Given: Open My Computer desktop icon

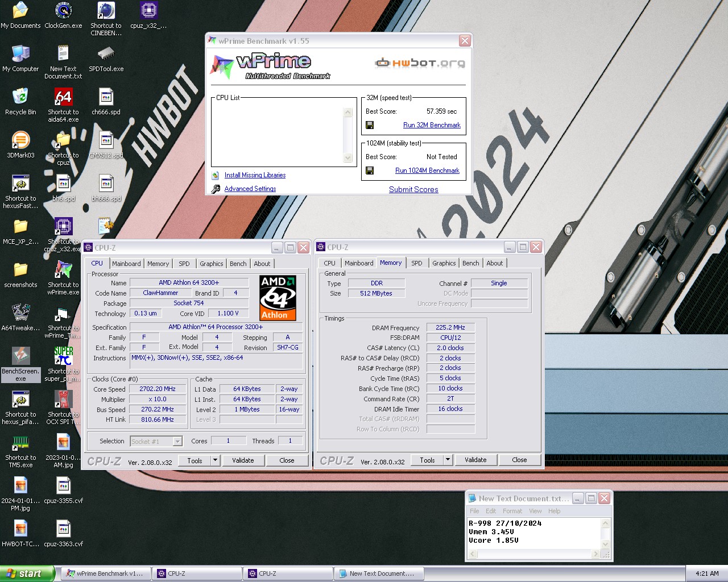Looking at the screenshot, I should pos(20,59).
